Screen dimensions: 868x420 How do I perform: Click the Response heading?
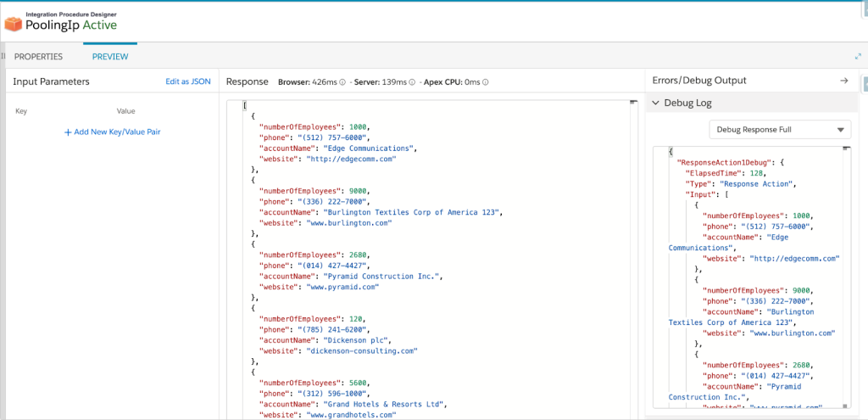click(247, 81)
